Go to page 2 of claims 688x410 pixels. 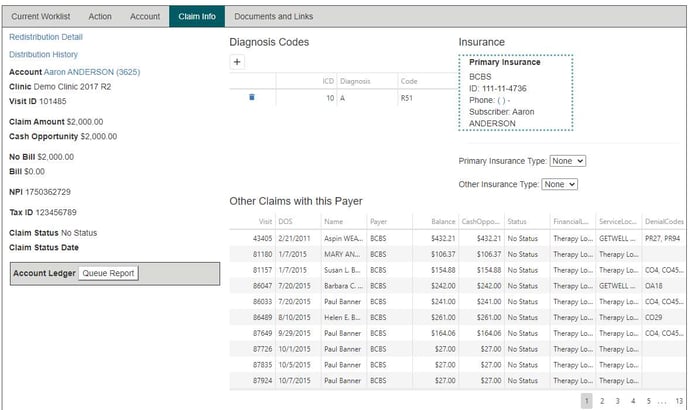[x=602, y=400]
